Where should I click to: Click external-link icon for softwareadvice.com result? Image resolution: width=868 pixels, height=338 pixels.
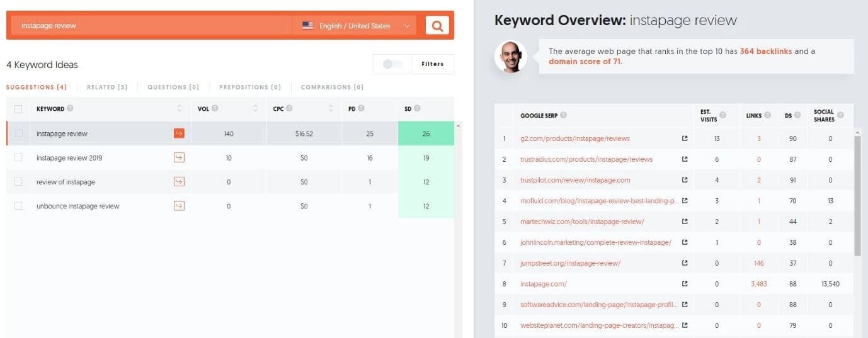click(685, 305)
